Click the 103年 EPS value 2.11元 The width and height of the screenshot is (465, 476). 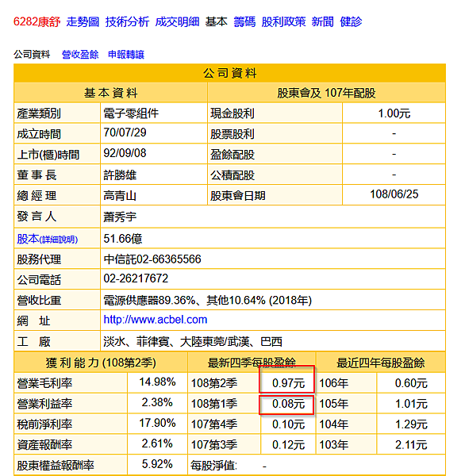(411, 445)
